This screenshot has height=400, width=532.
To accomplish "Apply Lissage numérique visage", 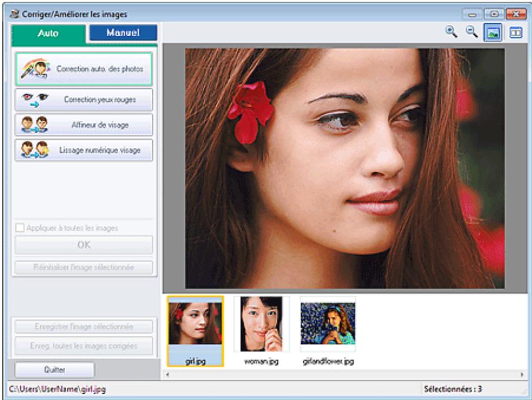I will point(83,150).
